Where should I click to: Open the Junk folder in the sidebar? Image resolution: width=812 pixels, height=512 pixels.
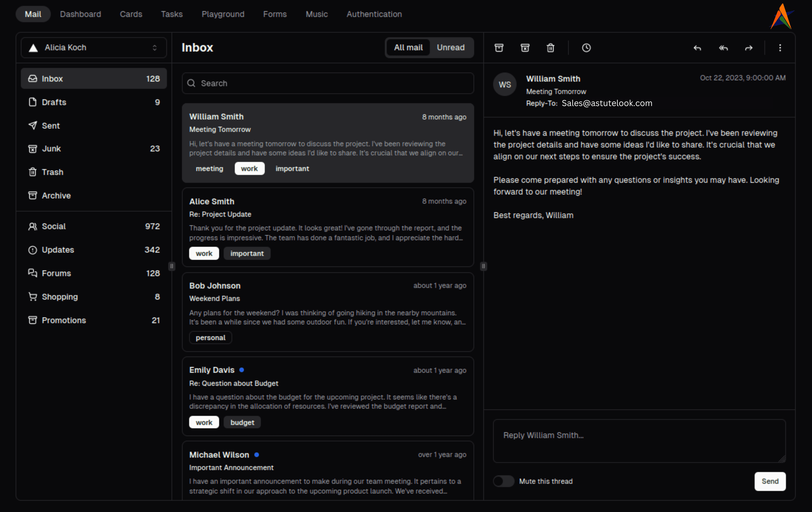[51, 148]
